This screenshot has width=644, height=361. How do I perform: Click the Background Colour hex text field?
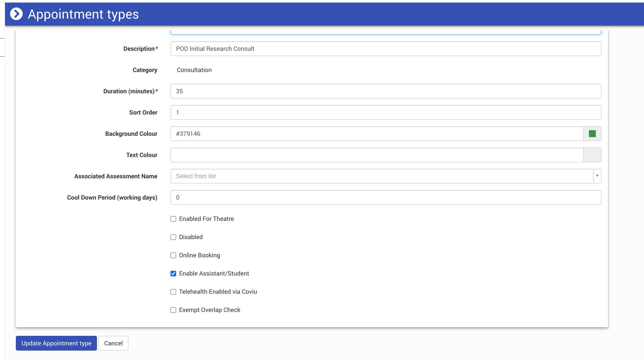377,134
